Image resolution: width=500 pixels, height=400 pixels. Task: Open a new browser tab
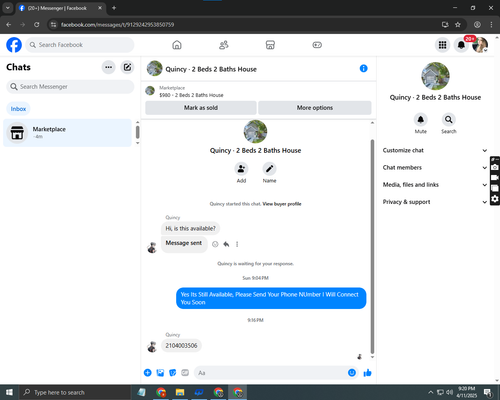click(x=114, y=8)
